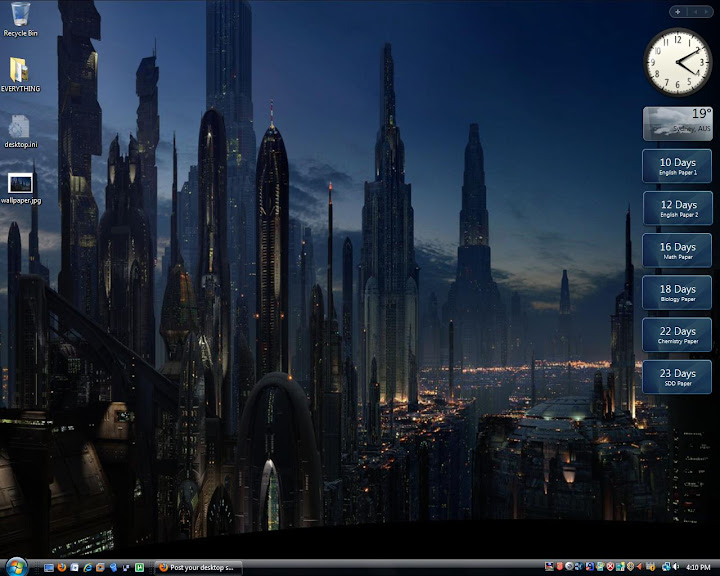Switch to the 'Post your desktop s...' Firefox window
720x576 pixels.
pos(198,567)
